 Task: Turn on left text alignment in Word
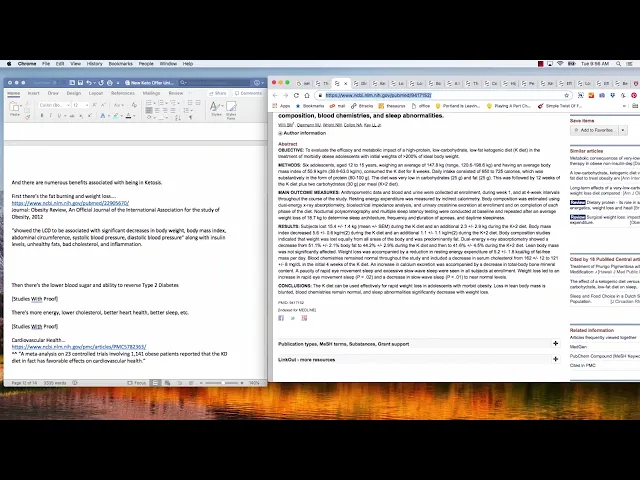point(149,110)
